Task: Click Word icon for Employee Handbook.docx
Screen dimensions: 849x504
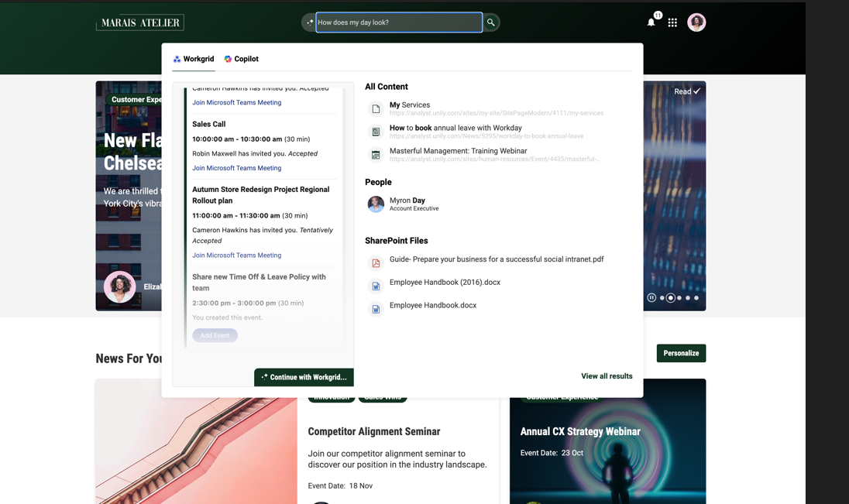Action: click(376, 309)
